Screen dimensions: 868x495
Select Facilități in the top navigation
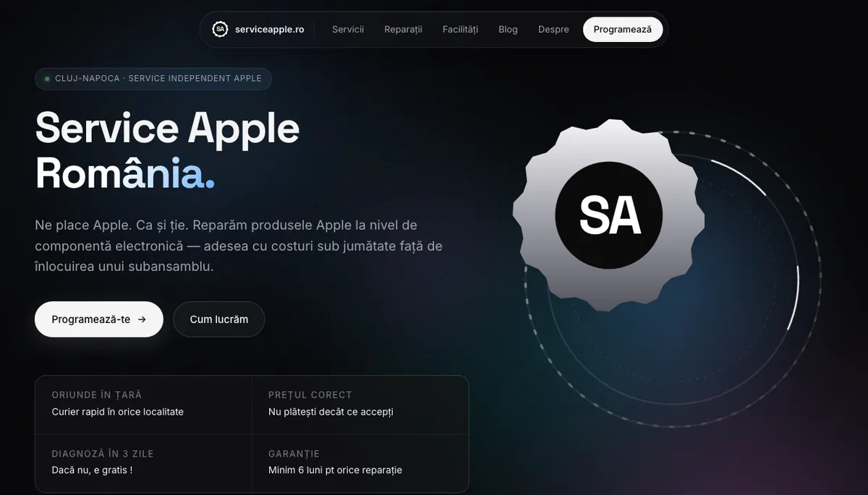[x=461, y=30]
